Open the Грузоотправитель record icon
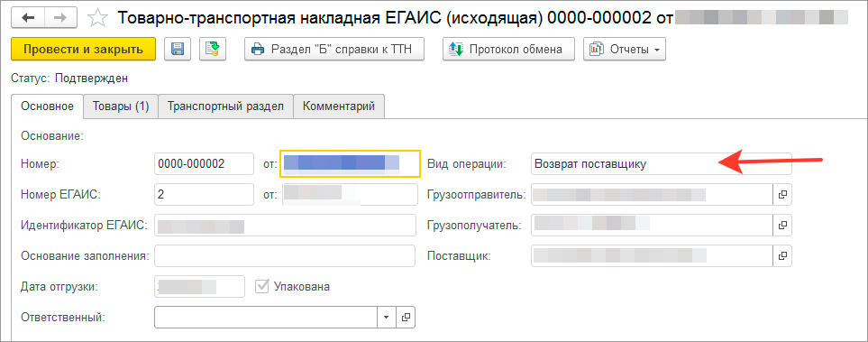The width and height of the screenshot is (868, 342). [x=782, y=195]
